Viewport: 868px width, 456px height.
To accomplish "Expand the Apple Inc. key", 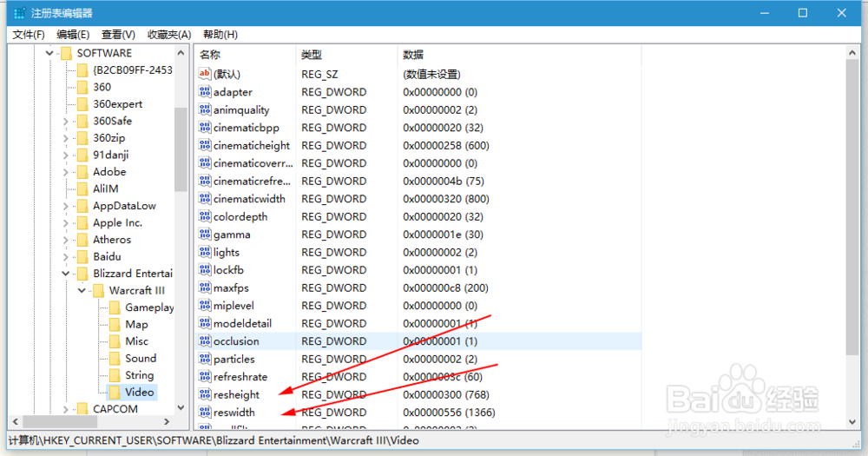I will 65,223.
